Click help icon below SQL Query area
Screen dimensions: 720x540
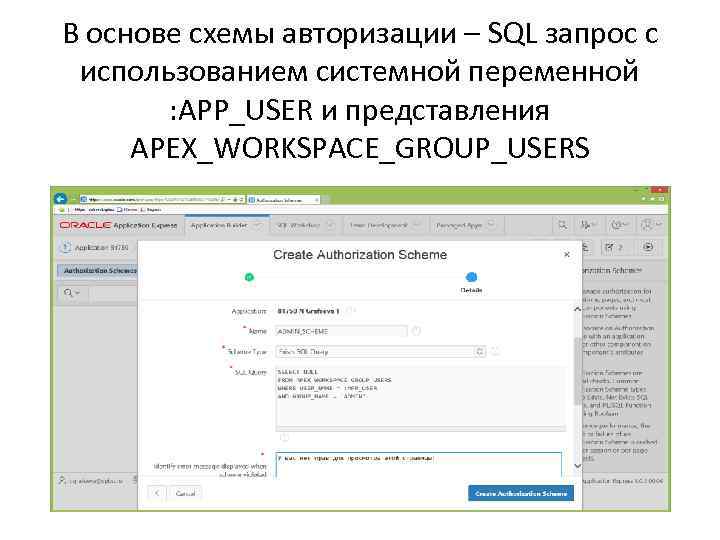click(x=284, y=438)
